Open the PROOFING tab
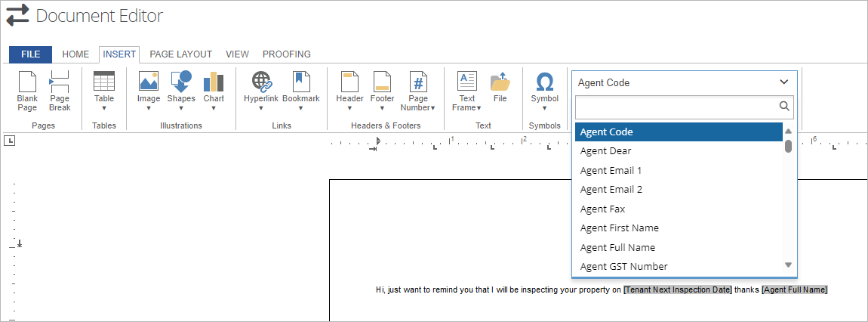868x322 pixels. [x=286, y=54]
